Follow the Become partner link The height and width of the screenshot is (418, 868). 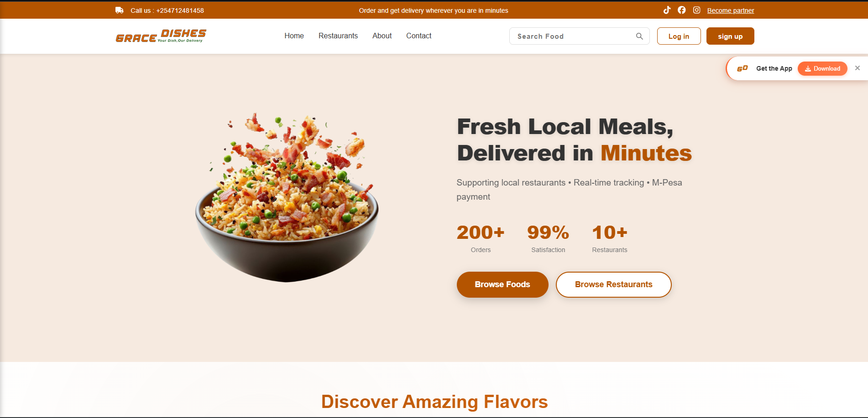click(731, 10)
